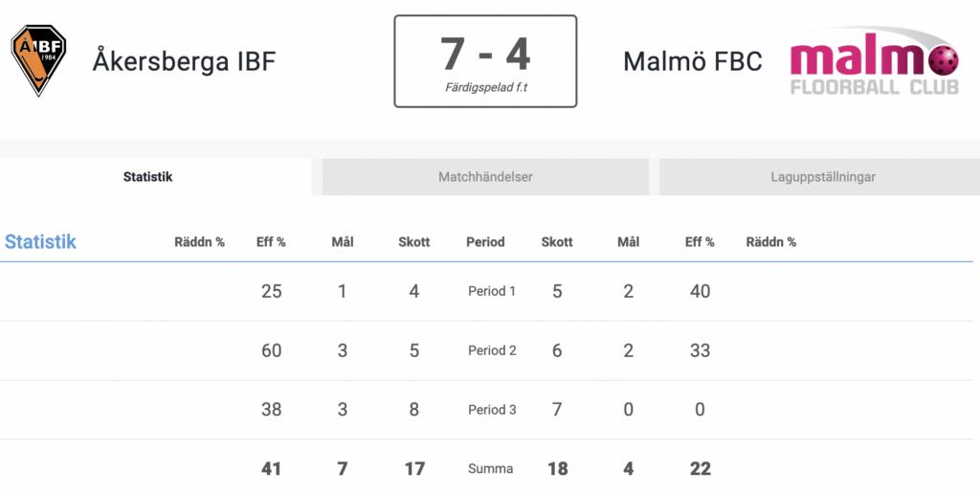Click the Malmö Floorball Club logo

coord(875,61)
